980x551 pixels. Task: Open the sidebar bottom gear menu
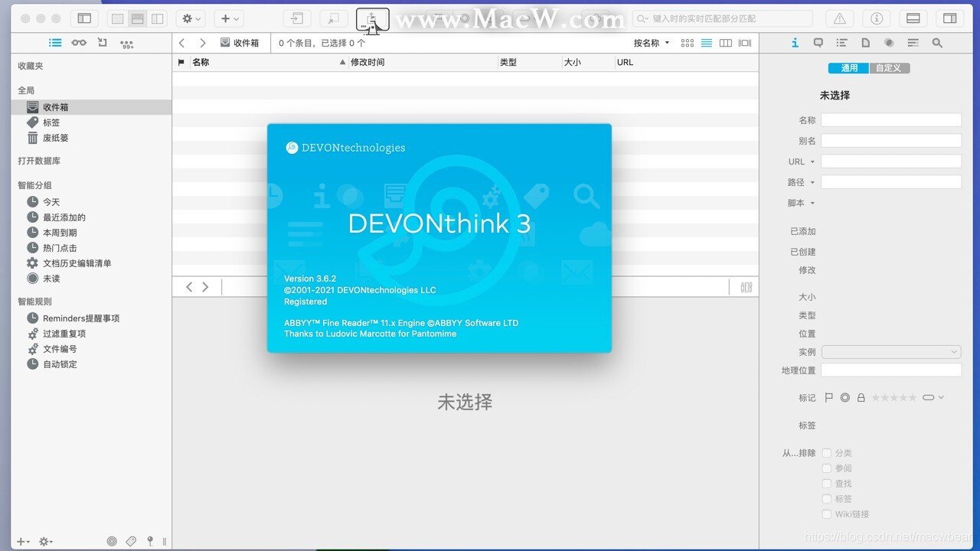coord(46,541)
